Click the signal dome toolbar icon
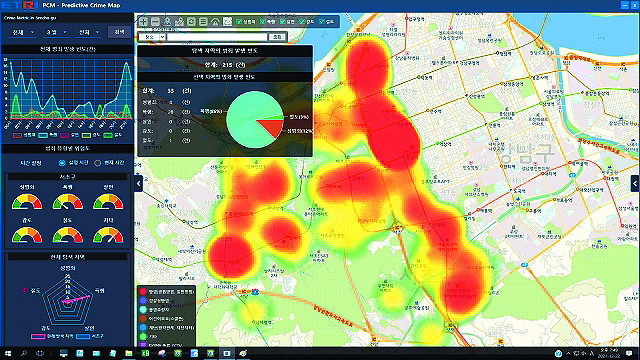The width and height of the screenshot is (640, 360). [215, 22]
